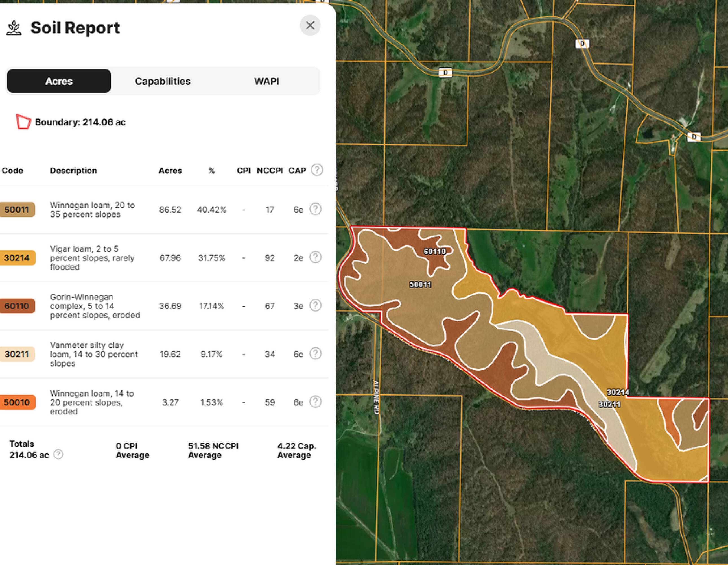
Task: Click the 30214 soil code badge
Action: pos(17,257)
